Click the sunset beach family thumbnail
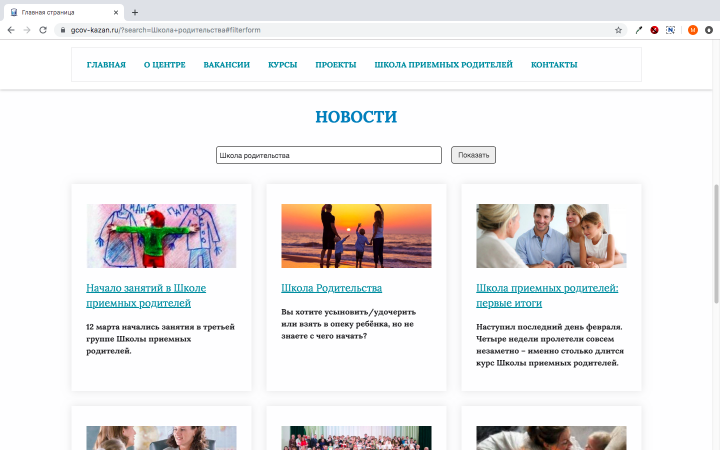The height and width of the screenshot is (450, 720). click(x=356, y=236)
